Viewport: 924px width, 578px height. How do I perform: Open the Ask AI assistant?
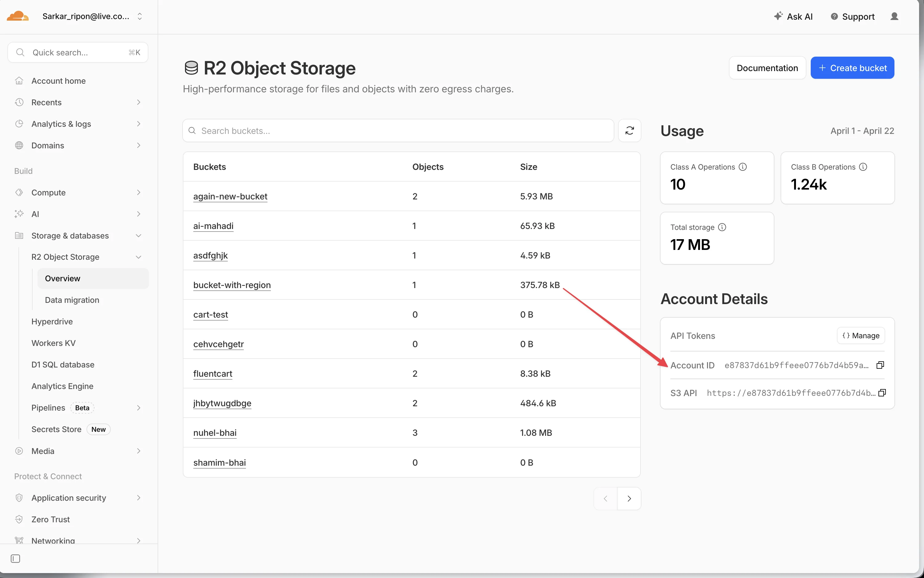(x=793, y=16)
